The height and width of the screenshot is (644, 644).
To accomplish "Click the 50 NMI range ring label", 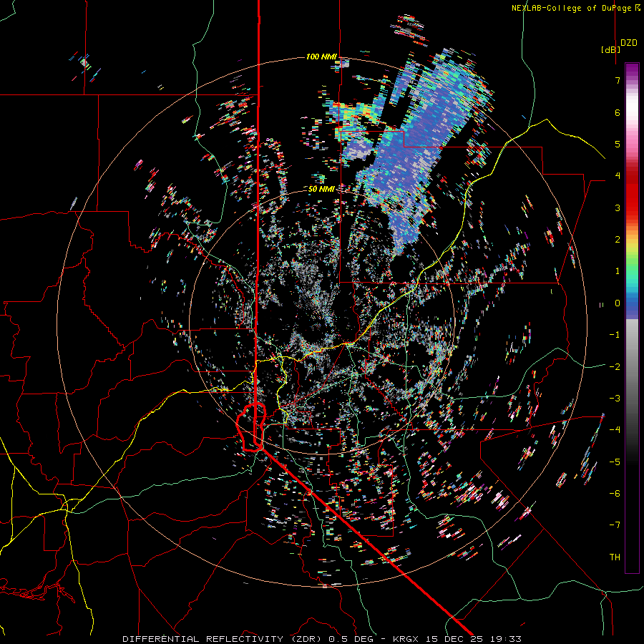I will 321,189.
